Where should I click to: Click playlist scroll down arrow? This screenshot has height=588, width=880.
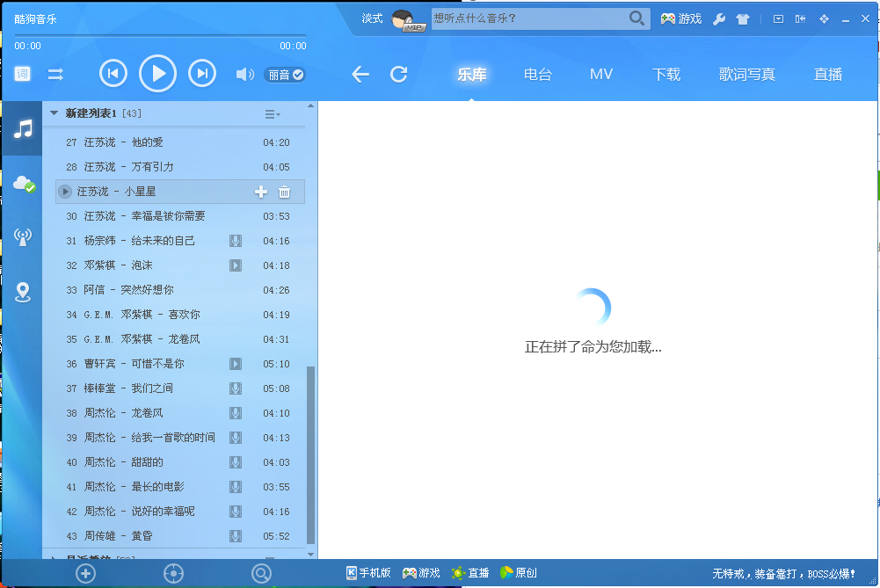click(311, 555)
